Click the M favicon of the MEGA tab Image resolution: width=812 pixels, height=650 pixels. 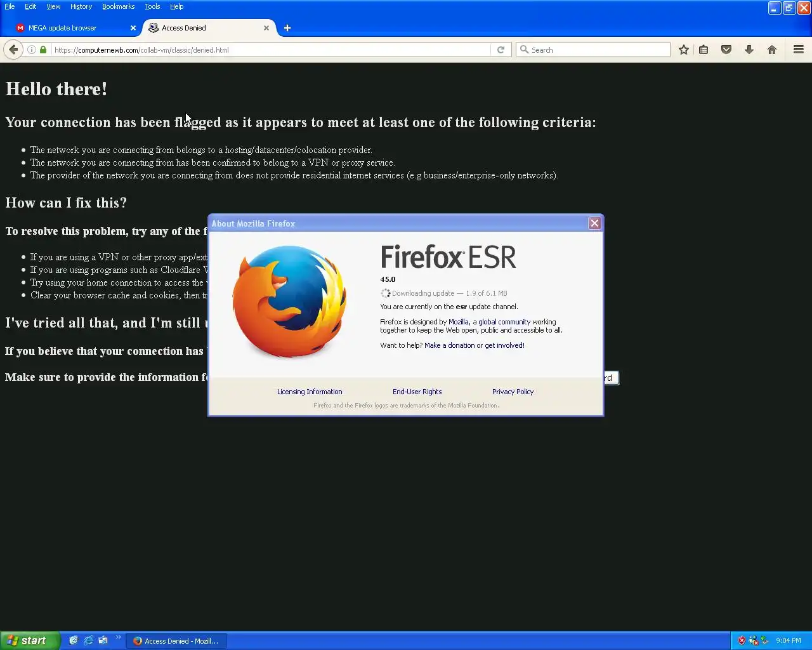20,28
